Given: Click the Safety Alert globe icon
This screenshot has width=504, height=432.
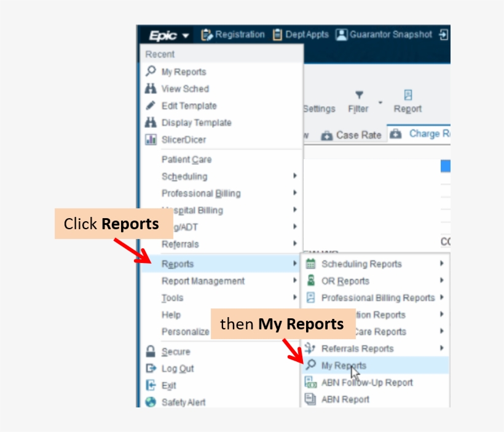Looking at the screenshot, I should tap(151, 402).
